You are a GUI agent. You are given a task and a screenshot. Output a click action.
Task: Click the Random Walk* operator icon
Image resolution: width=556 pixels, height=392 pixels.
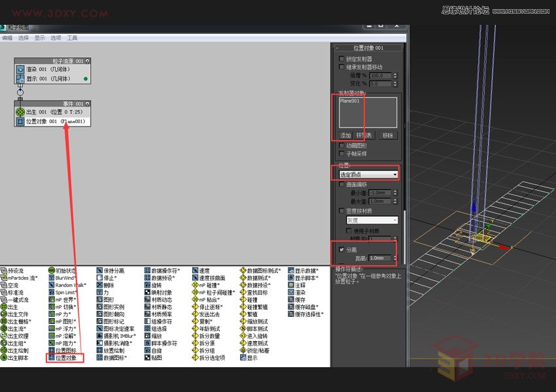(x=52, y=286)
